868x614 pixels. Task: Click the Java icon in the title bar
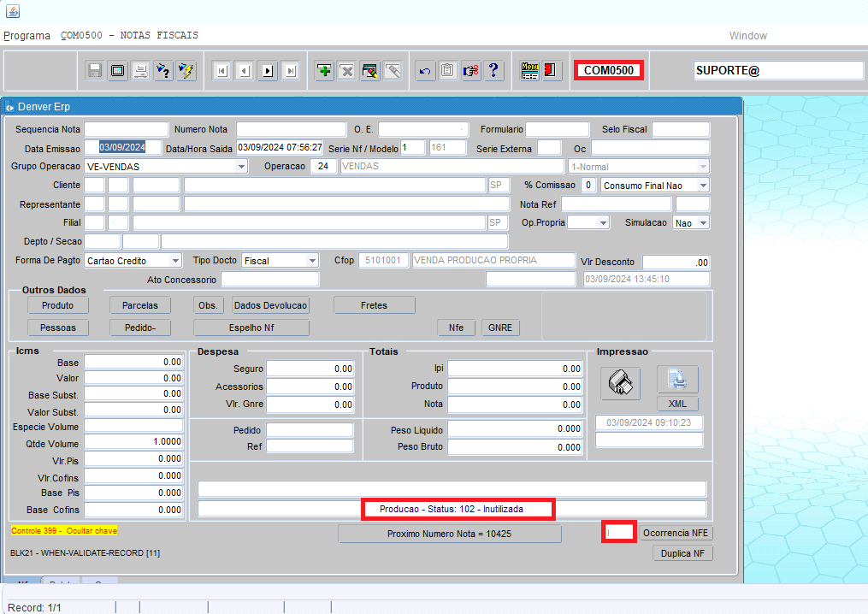(x=12, y=10)
